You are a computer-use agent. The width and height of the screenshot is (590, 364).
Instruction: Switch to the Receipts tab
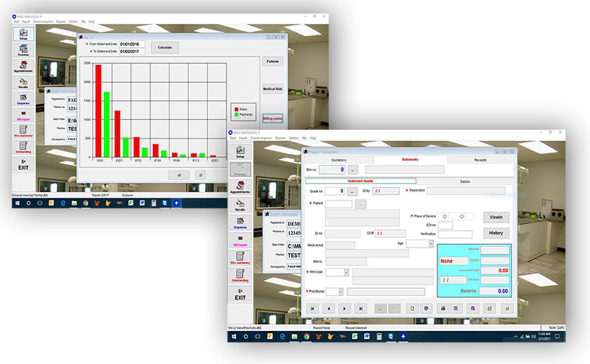pyautogui.click(x=479, y=159)
